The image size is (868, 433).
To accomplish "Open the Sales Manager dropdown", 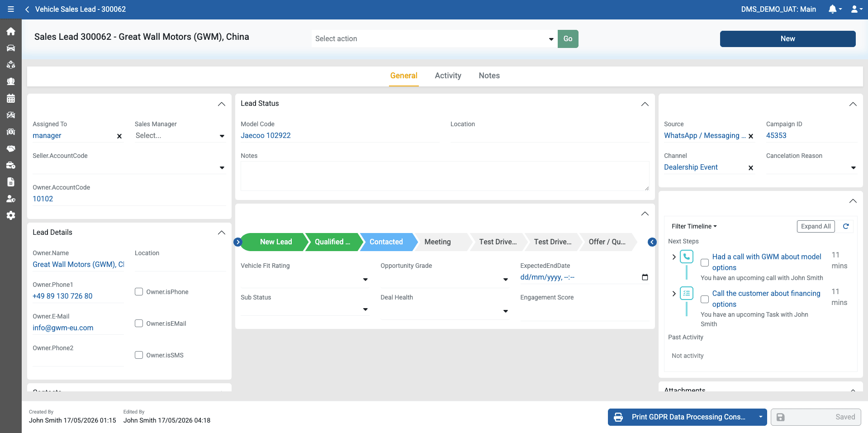I will coord(180,136).
